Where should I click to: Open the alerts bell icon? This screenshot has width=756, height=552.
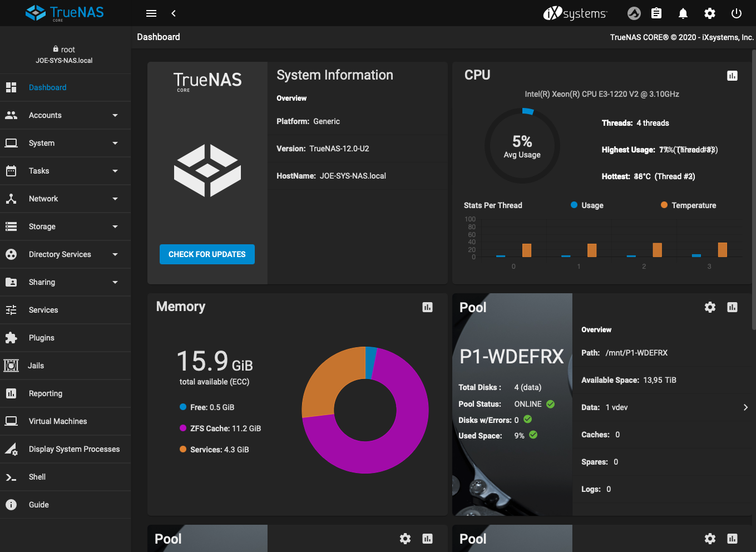click(683, 13)
